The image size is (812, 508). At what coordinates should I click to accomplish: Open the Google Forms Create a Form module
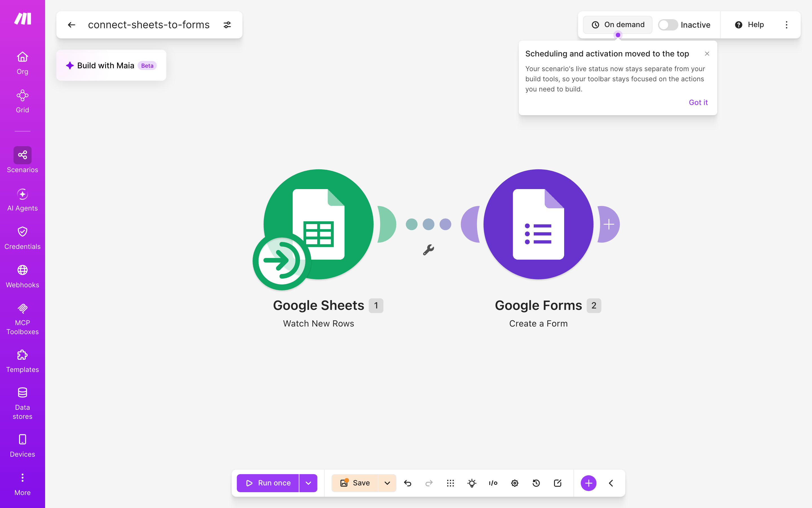538,224
